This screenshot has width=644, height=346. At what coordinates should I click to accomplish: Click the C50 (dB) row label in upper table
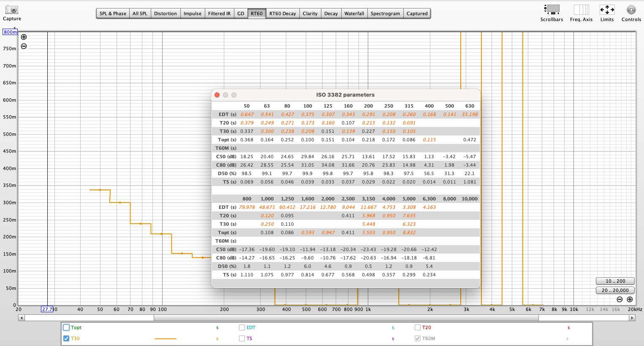(x=226, y=157)
